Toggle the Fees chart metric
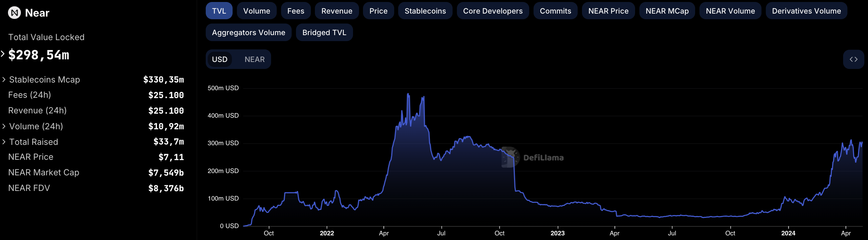Image resolution: width=868 pixels, height=240 pixels. point(296,11)
